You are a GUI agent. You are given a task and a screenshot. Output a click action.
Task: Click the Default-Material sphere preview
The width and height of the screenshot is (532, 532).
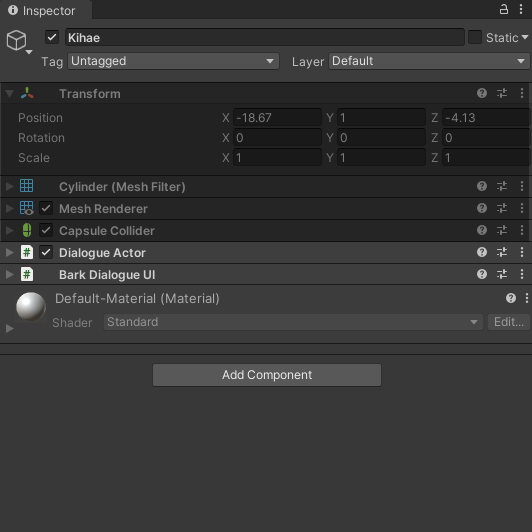point(31,306)
